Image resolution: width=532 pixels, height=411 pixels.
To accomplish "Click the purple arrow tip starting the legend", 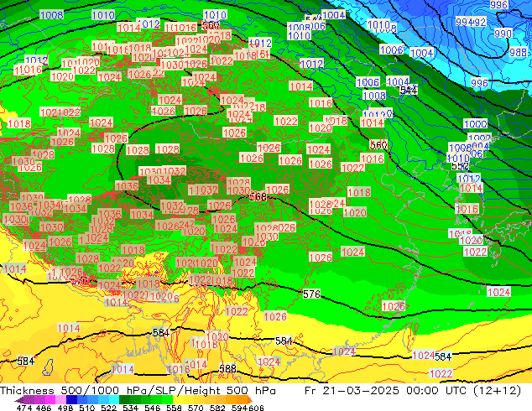I will pyautogui.click(x=19, y=400).
